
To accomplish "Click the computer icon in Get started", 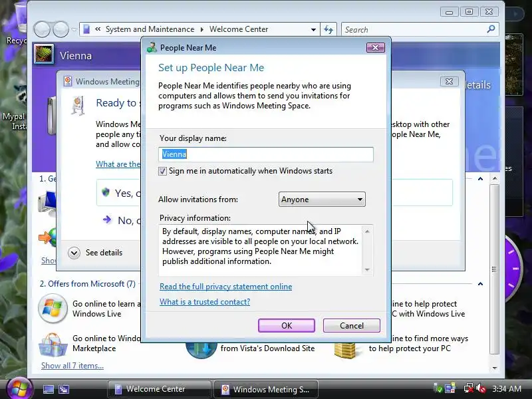I will click(47, 203).
